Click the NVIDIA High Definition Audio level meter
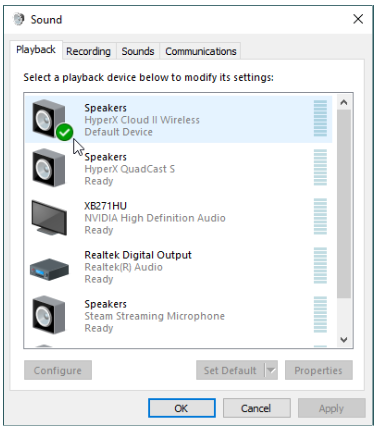This screenshot has width=374, height=430. coord(320,216)
